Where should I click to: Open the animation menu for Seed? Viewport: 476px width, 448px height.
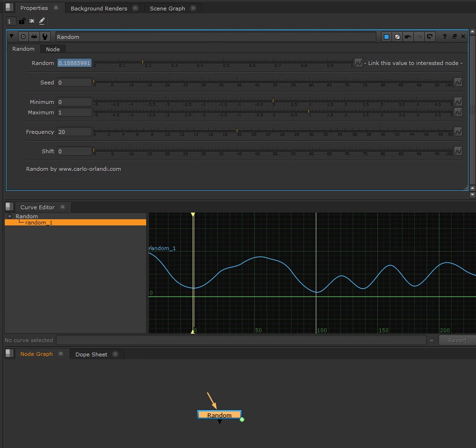click(458, 83)
